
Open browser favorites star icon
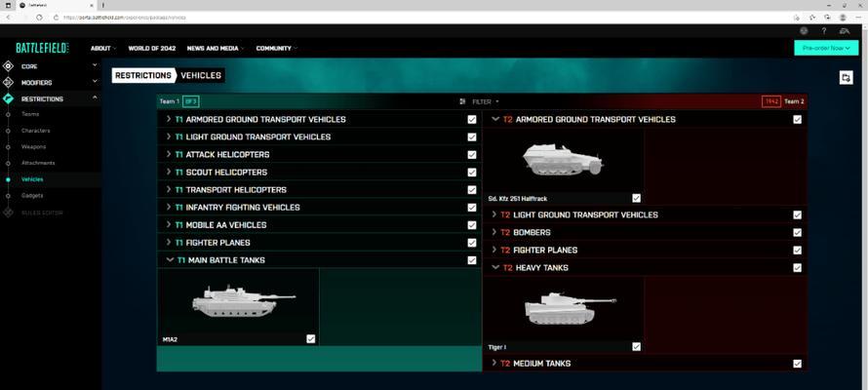812,18
